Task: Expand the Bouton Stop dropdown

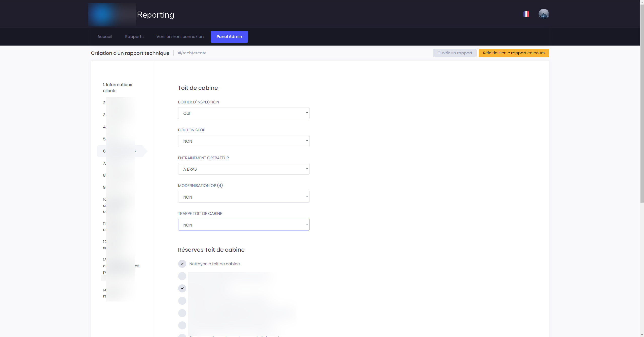Action: [244, 141]
